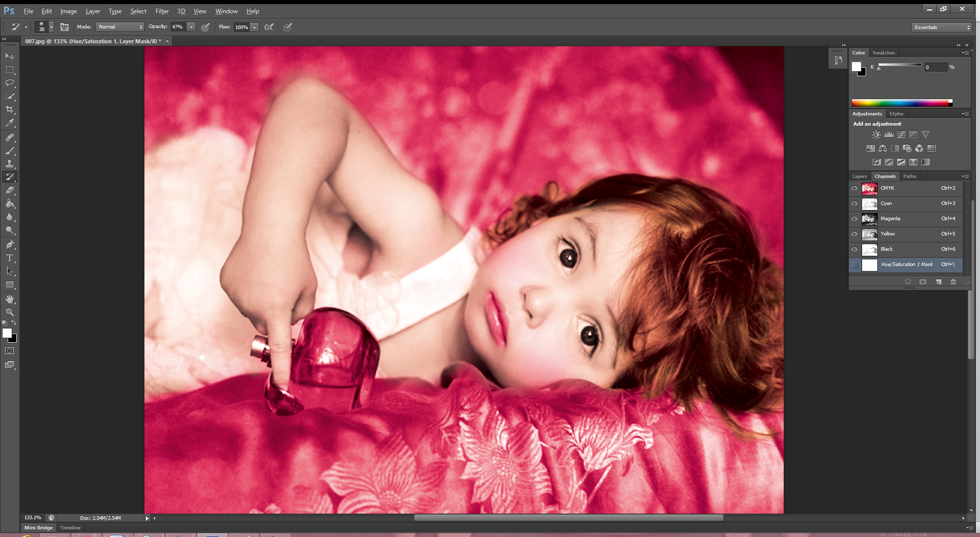Open the Select menu
Image resolution: width=980 pixels, height=537 pixels.
[x=138, y=11]
